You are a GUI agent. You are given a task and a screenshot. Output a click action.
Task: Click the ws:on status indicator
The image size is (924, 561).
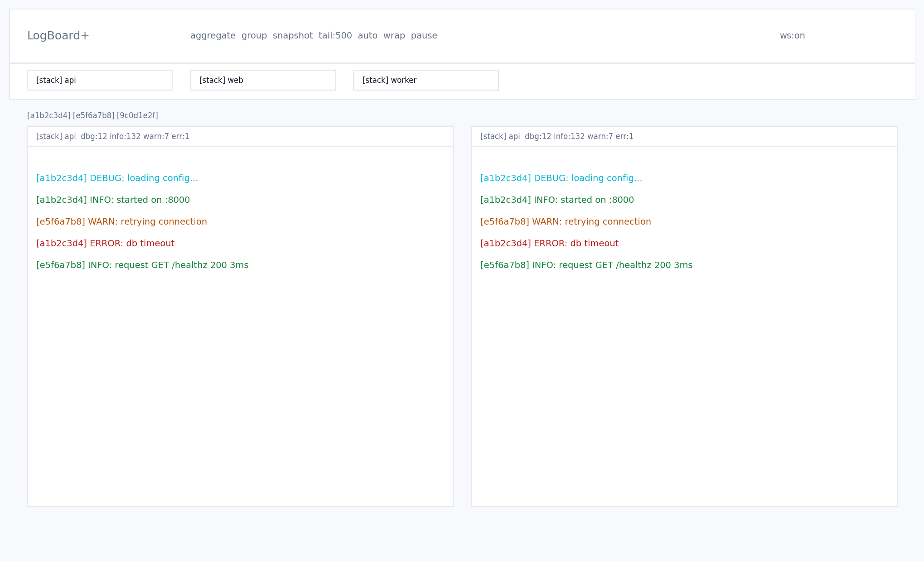(x=792, y=36)
